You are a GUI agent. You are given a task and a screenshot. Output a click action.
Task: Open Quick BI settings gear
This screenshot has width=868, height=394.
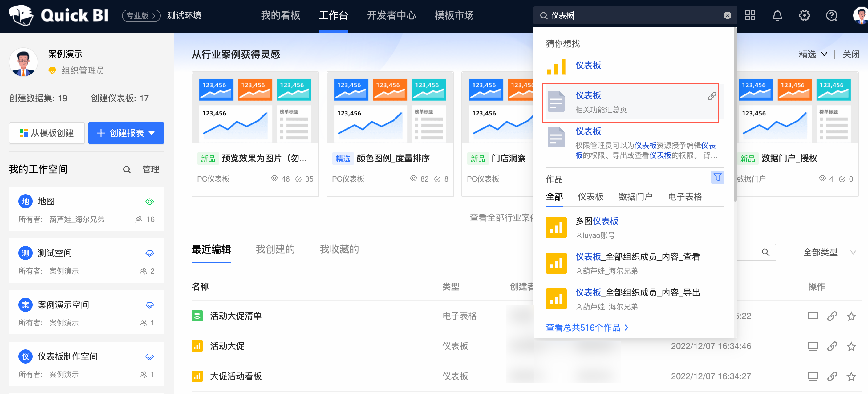pyautogui.click(x=804, y=15)
